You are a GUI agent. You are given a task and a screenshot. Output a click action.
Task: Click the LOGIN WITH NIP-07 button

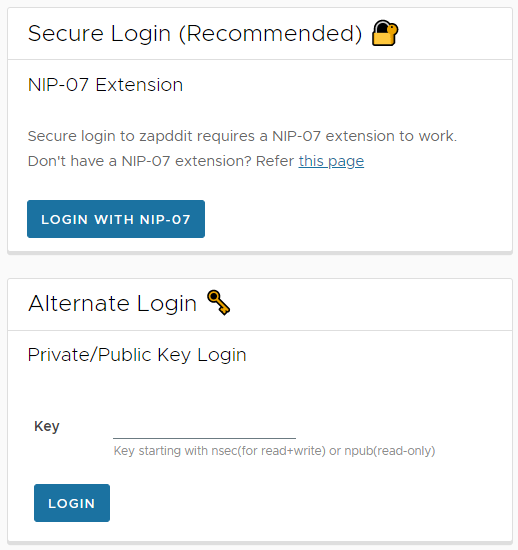click(116, 219)
